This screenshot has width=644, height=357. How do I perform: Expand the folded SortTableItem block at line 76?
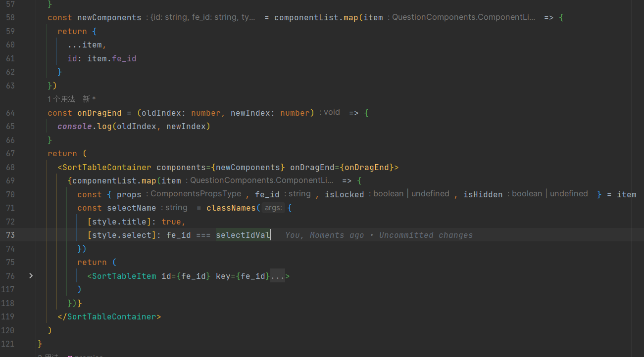click(x=31, y=275)
